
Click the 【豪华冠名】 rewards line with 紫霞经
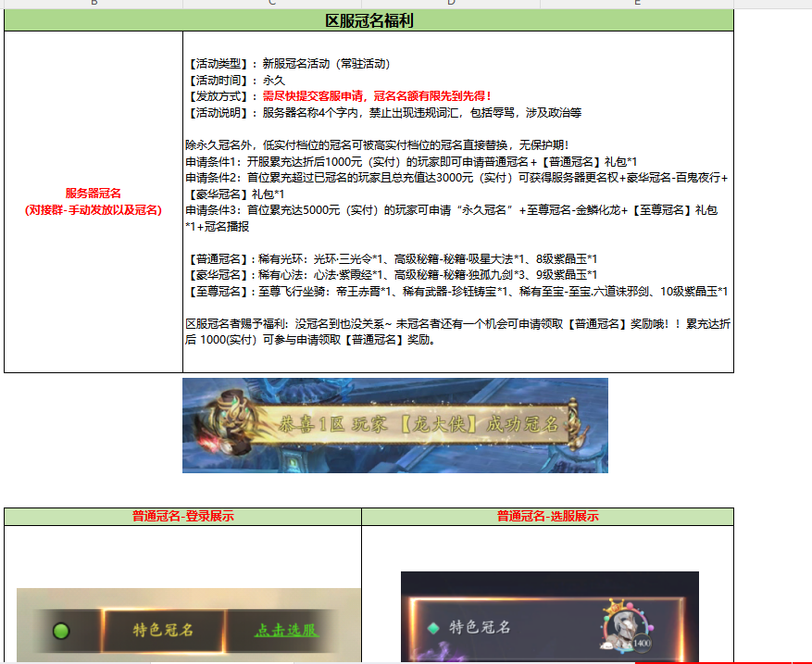coord(392,275)
